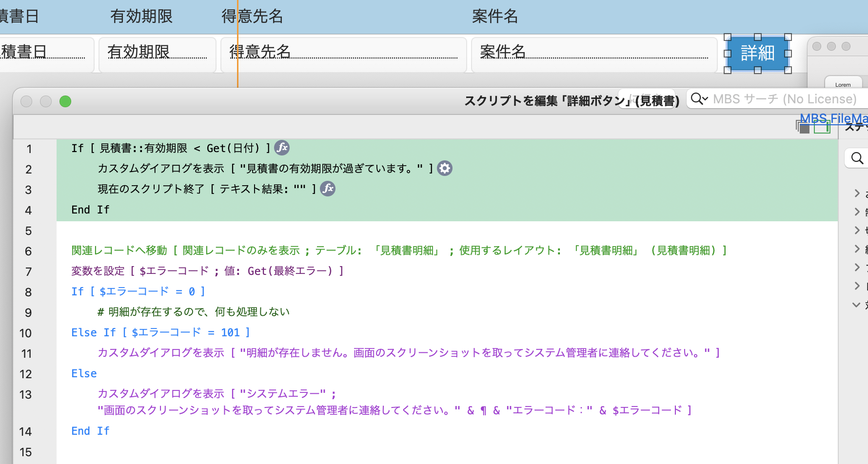Click the magnifier icon in the step search panel
The height and width of the screenshot is (464, 868).
coord(857,158)
